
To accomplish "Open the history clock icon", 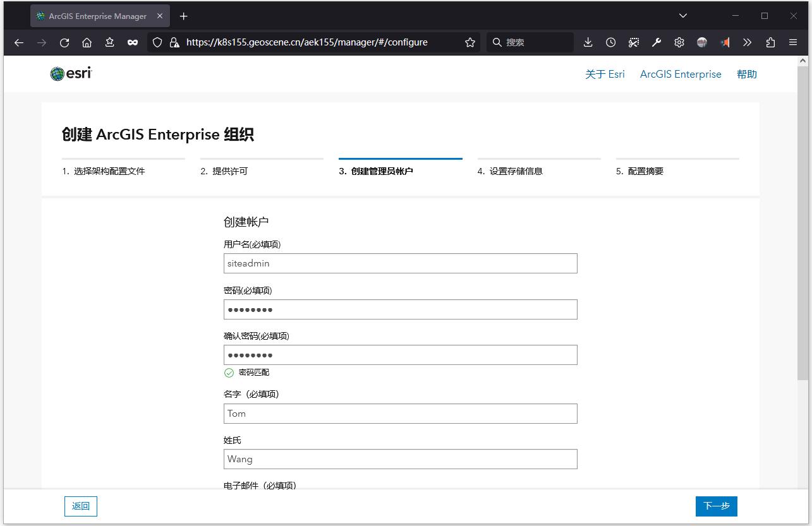I will [x=610, y=42].
